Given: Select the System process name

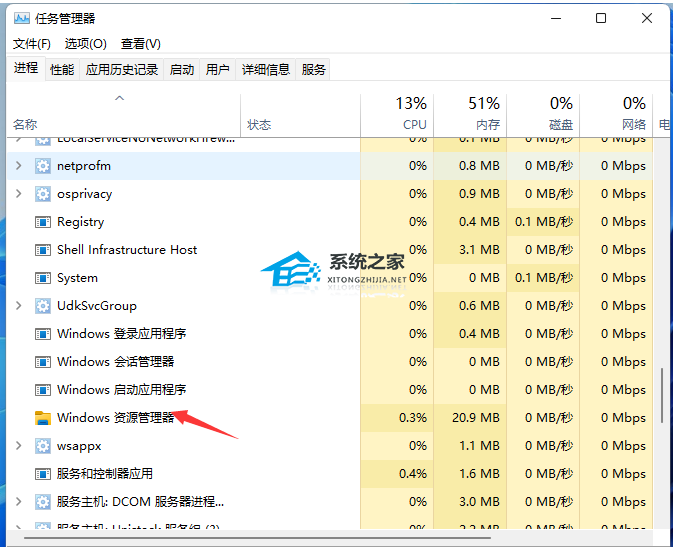Looking at the screenshot, I should pyautogui.click(x=77, y=278).
